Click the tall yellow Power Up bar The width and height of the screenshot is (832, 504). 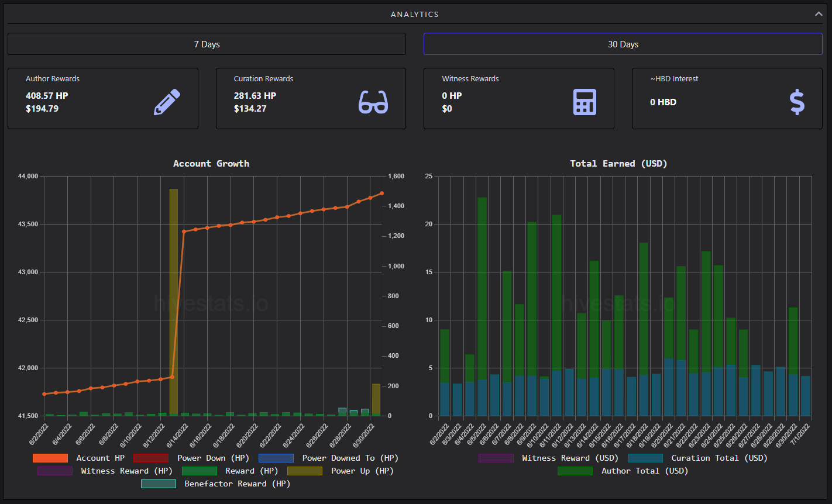click(x=174, y=302)
